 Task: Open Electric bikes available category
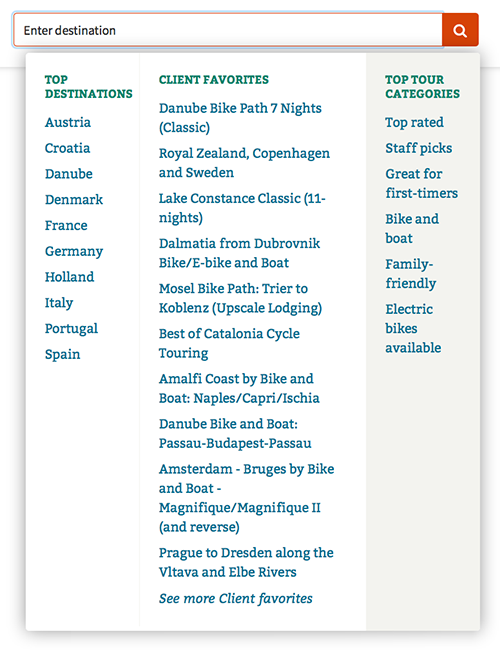click(x=413, y=328)
